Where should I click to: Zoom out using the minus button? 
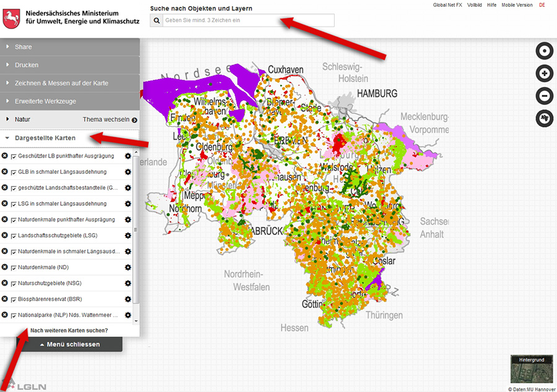point(544,96)
